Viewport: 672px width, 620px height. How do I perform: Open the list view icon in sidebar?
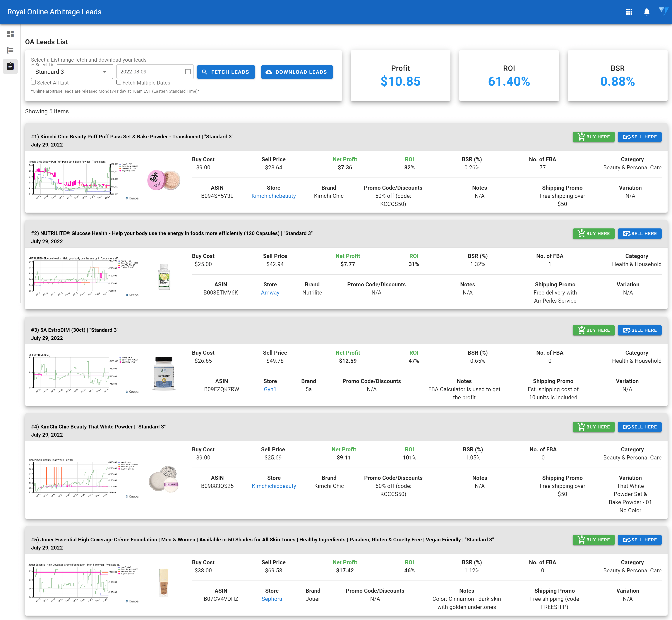pyautogui.click(x=10, y=50)
